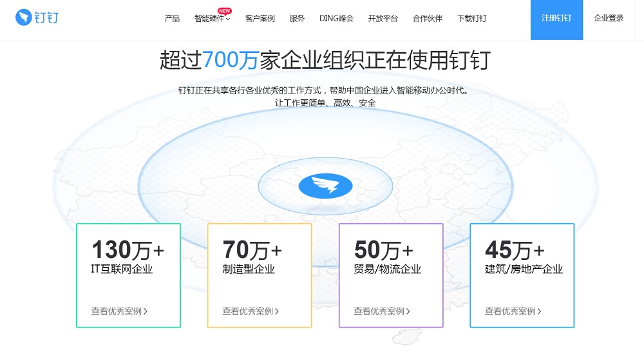
Task: Select the 70万+ figure text
Action: tap(252, 250)
